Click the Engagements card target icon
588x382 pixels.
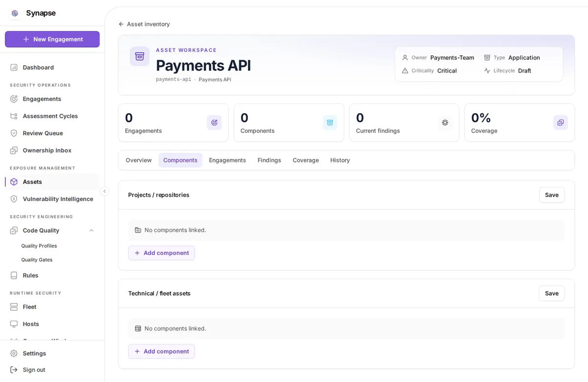click(214, 123)
